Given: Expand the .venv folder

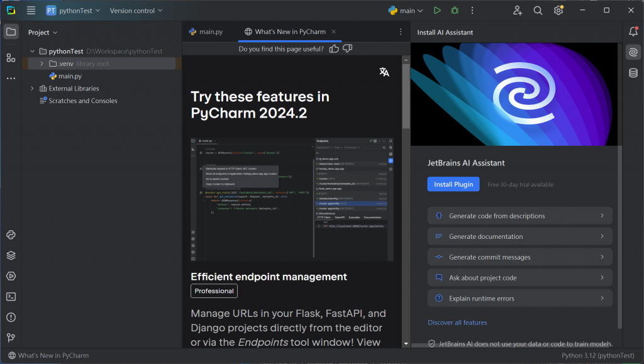Looking at the screenshot, I should [42, 63].
